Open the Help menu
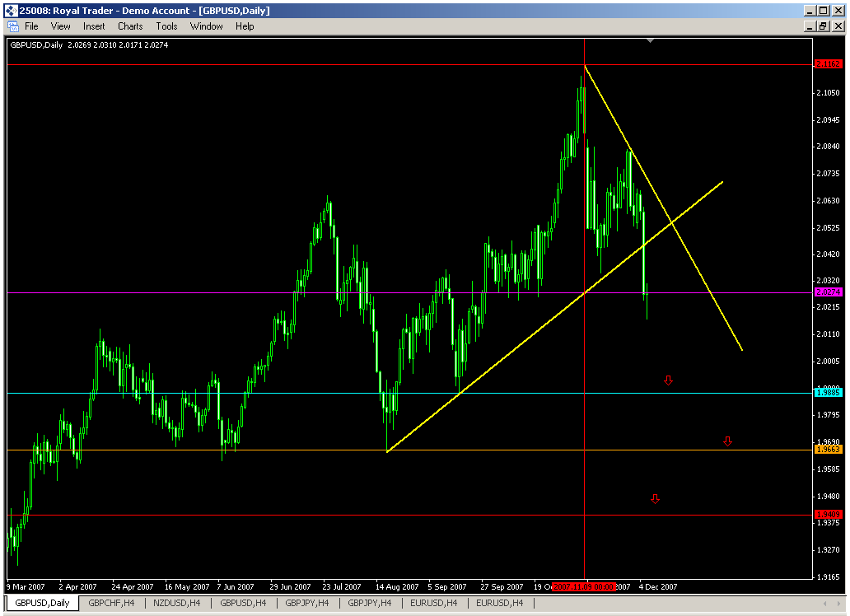Viewport: 850px width, 616px height. pyautogui.click(x=245, y=26)
